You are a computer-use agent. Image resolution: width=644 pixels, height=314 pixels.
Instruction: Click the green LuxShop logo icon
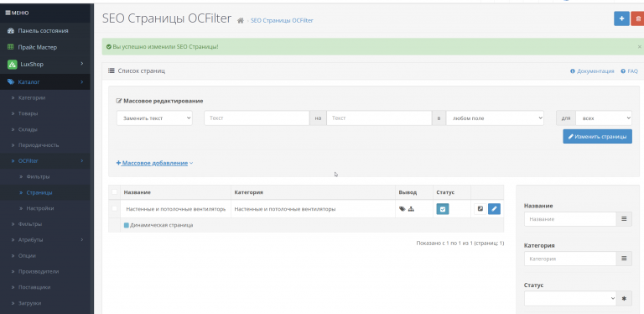13,64
